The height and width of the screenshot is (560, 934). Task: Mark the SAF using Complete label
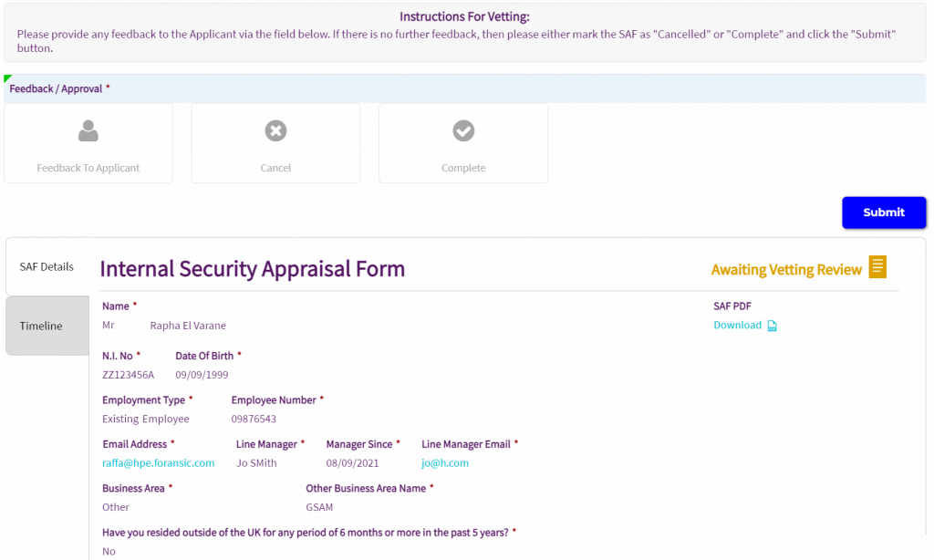[463, 168]
